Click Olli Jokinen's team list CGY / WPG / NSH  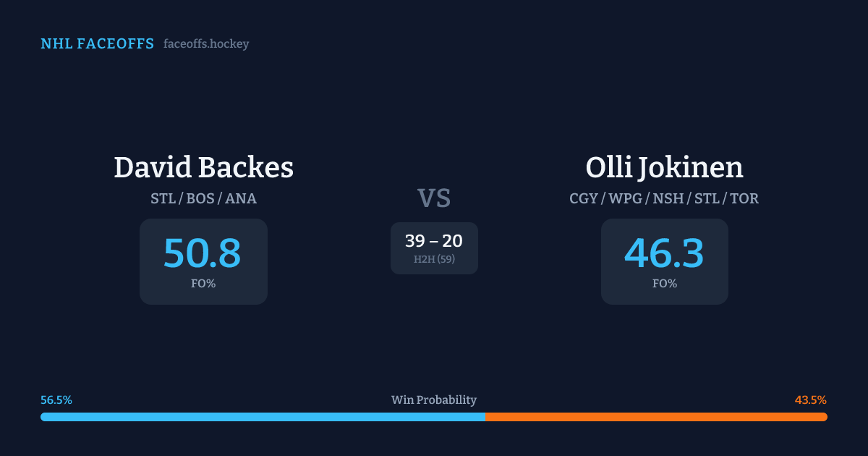(664, 198)
